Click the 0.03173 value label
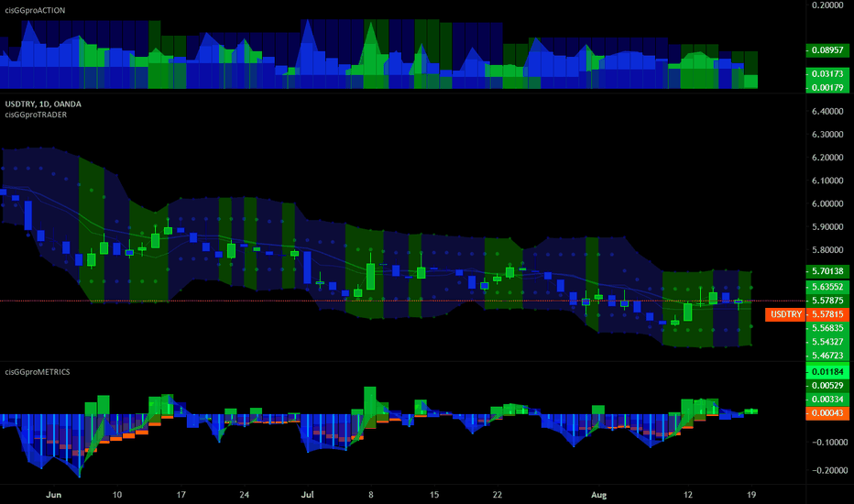Screen dimensions: 854x504 pyautogui.click(x=827, y=73)
